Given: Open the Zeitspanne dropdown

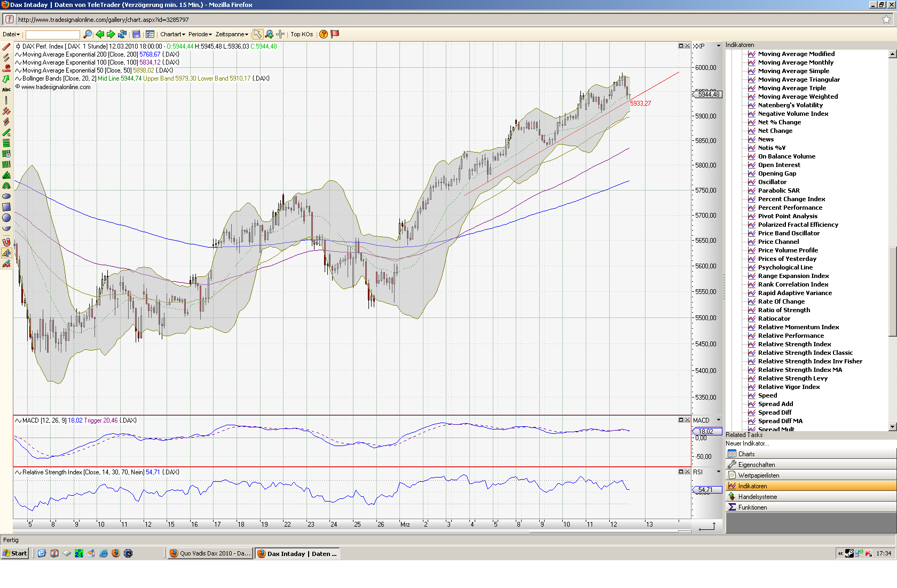Looking at the screenshot, I should 232,34.
